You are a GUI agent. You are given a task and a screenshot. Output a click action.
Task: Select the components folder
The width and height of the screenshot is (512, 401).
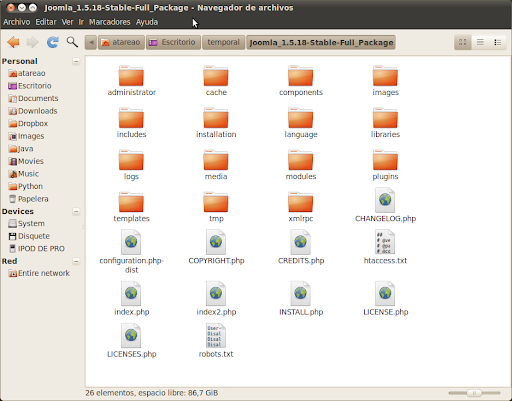click(301, 81)
